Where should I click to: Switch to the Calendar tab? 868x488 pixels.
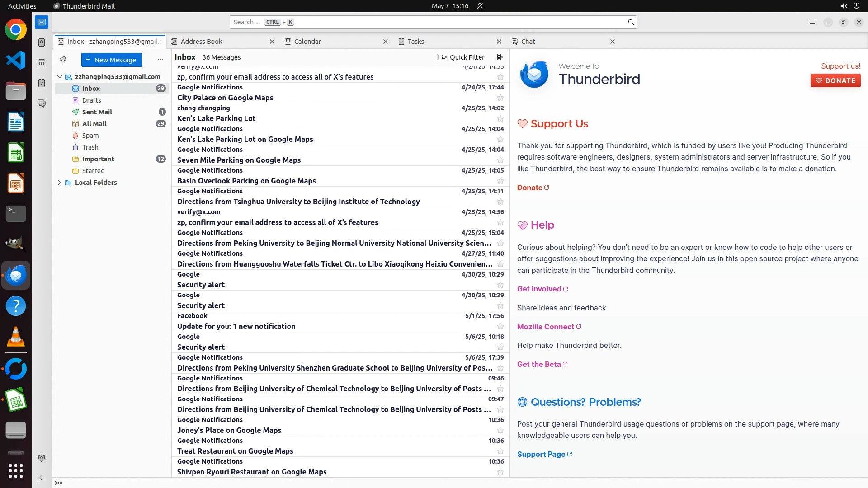pos(307,42)
